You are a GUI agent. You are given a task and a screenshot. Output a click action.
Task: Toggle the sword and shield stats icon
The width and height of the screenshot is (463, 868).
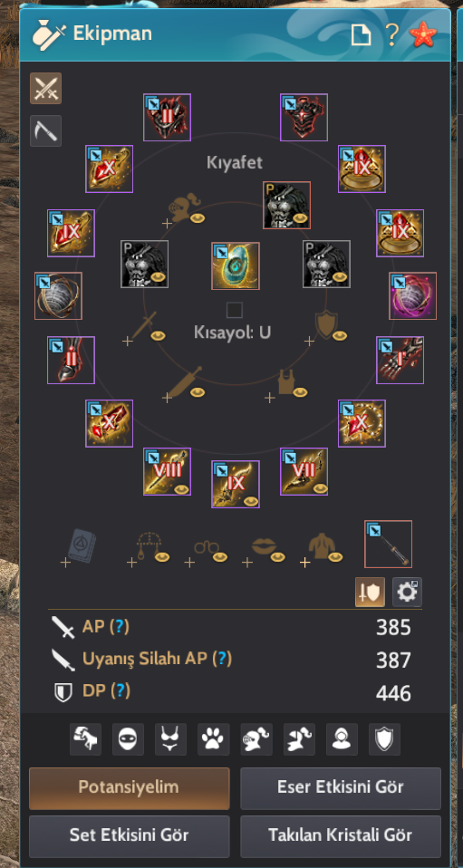coord(370,593)
